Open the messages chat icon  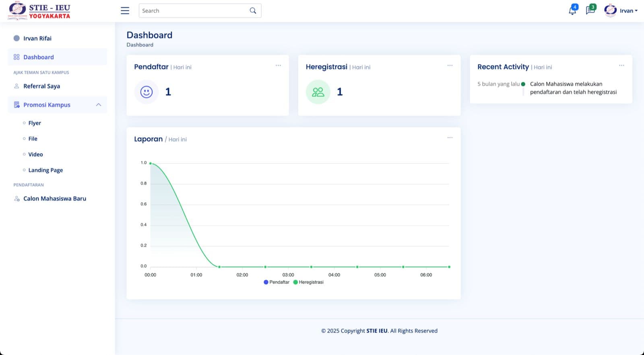coord(590,10)
